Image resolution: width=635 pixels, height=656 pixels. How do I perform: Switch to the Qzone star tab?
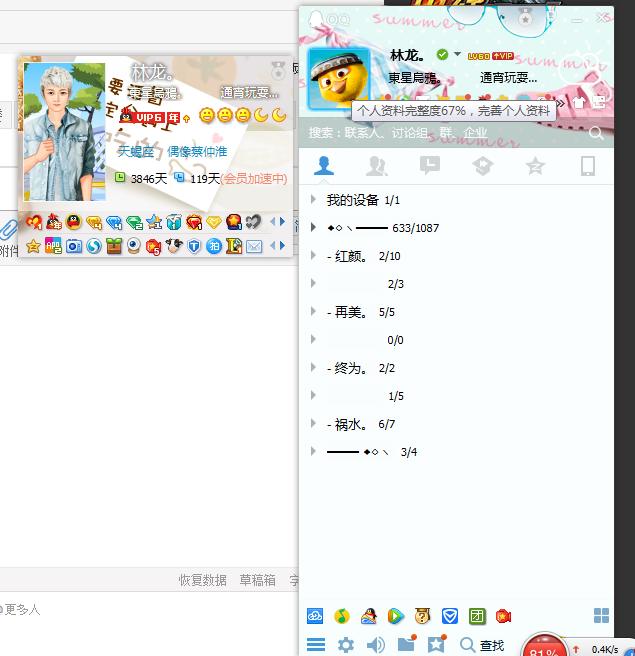coord(535,166)
